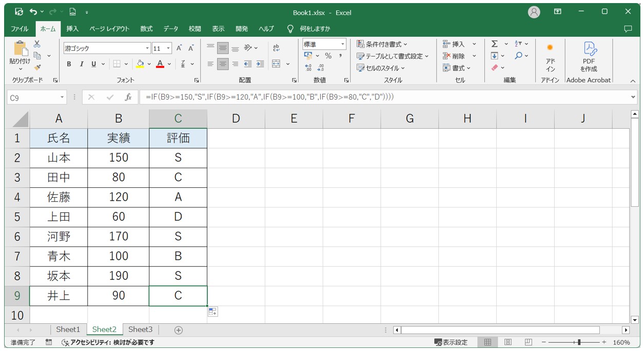Click the Clear eraser icon
Screen dimensions: 644x351
(495, 68)
